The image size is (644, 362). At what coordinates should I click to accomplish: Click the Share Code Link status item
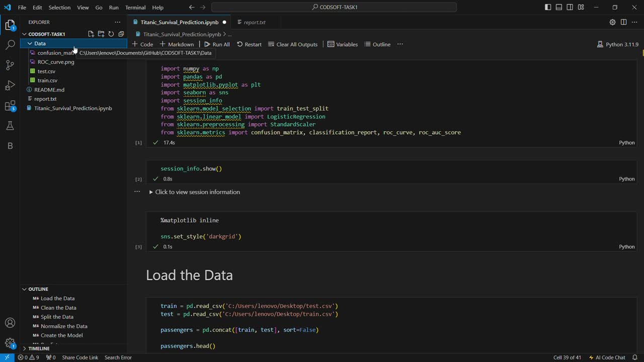tap(80, 357)
